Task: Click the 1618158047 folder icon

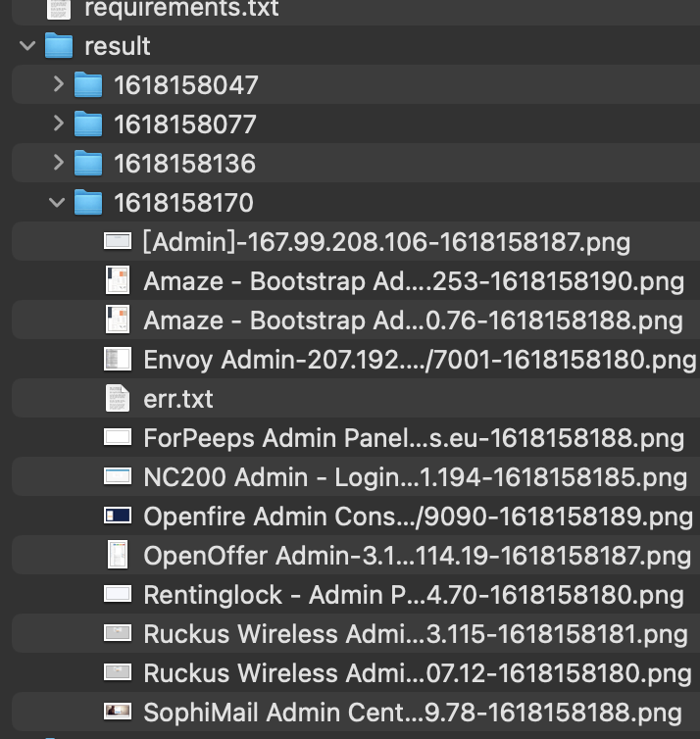Action: tap(88, 85)
